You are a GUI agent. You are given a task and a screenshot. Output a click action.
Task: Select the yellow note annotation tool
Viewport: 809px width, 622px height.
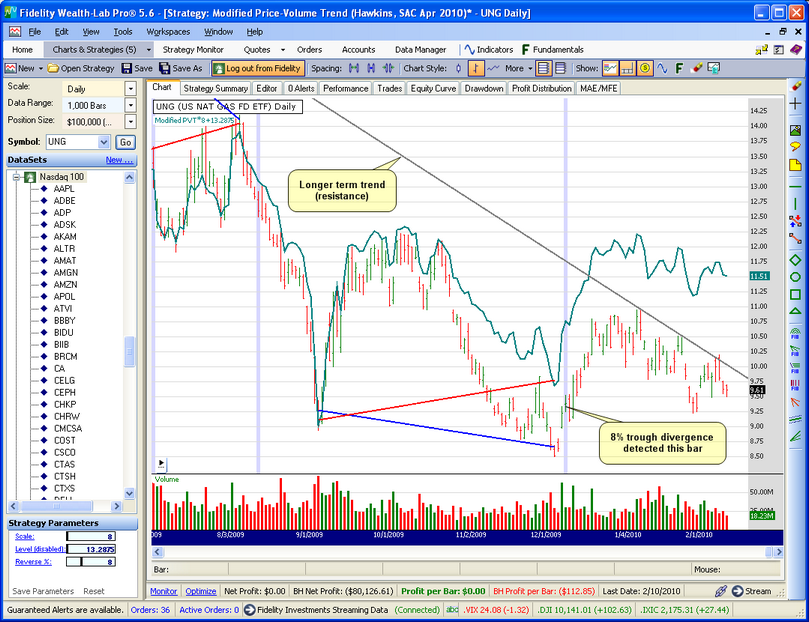pyautogui.click(x=795, y=164)
